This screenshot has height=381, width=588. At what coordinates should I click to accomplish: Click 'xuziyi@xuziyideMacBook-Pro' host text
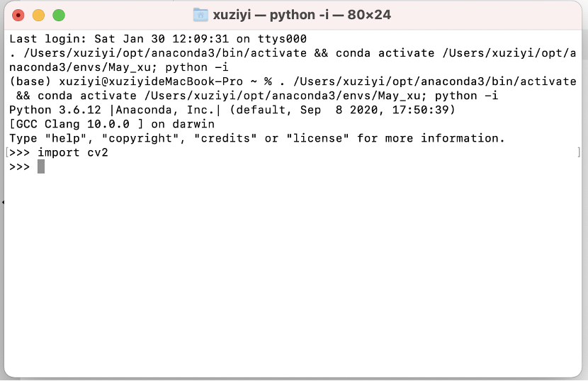[x=151, y=81]
